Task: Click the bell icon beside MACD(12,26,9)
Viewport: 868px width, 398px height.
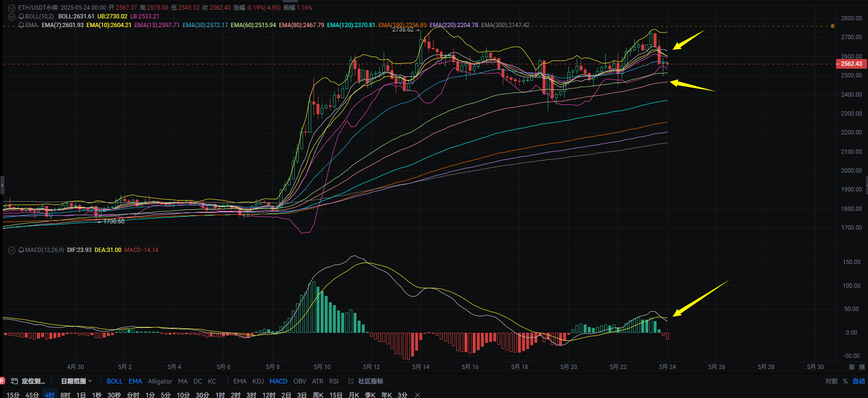Action: pyautogui.click(x=21, y=250)
